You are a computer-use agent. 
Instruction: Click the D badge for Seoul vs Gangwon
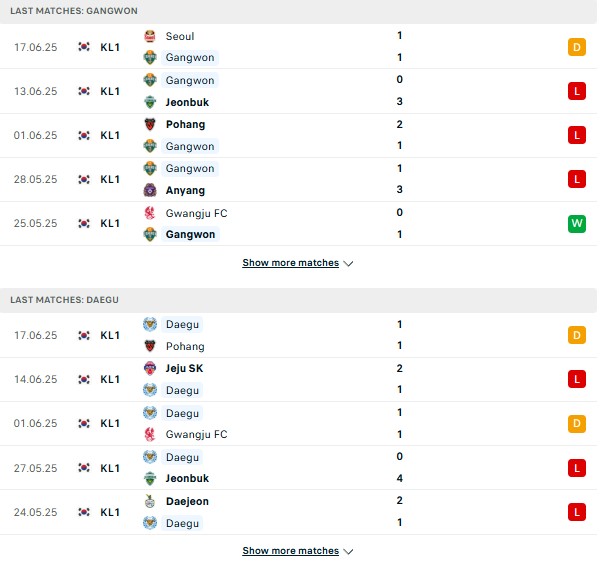click(577, 47)
